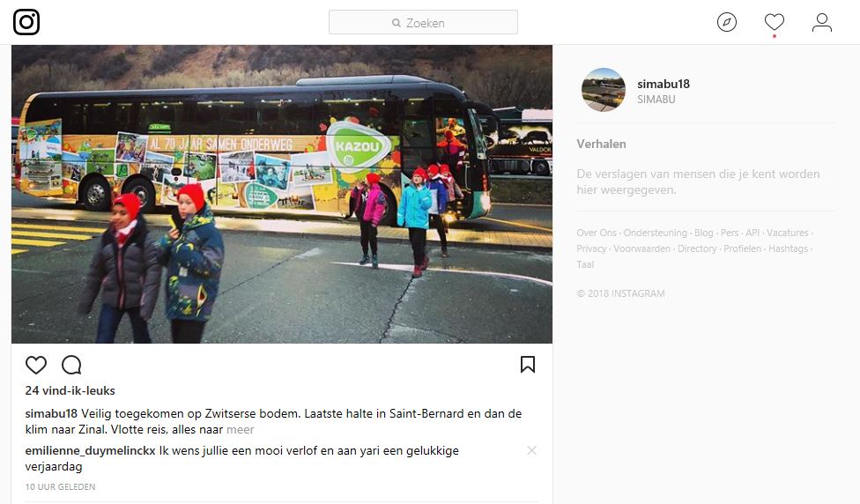
Task: Save the post with bookmark icon
Action: [528, 364]
